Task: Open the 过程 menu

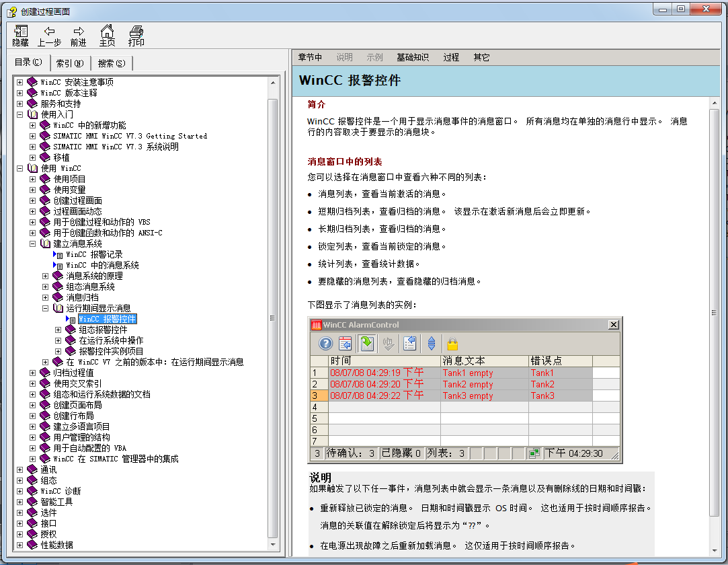Action: tap(451, 57)
